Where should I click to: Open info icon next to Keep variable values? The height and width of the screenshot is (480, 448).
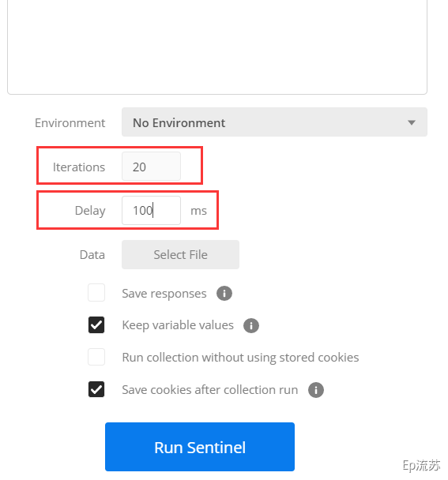tap(251, 325)
